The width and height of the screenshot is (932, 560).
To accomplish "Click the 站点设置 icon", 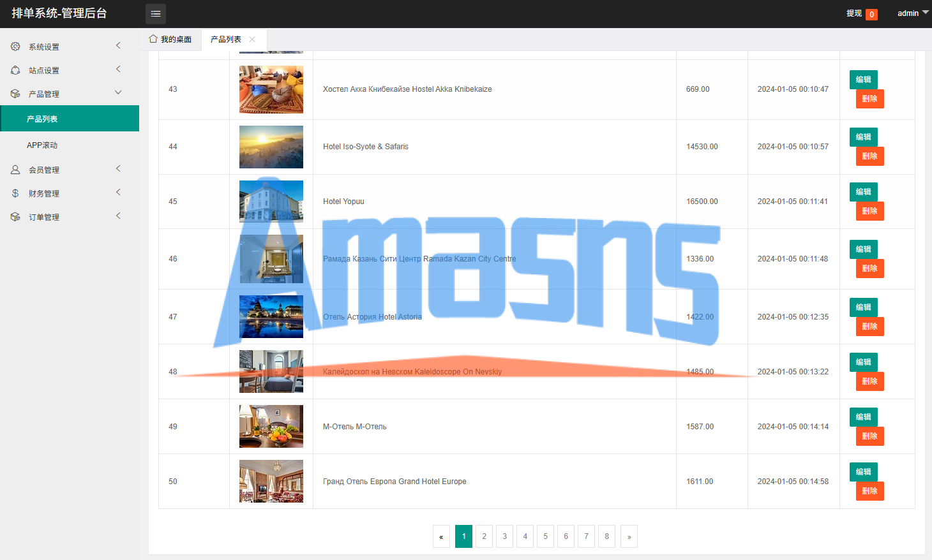I will pos(15,70).
